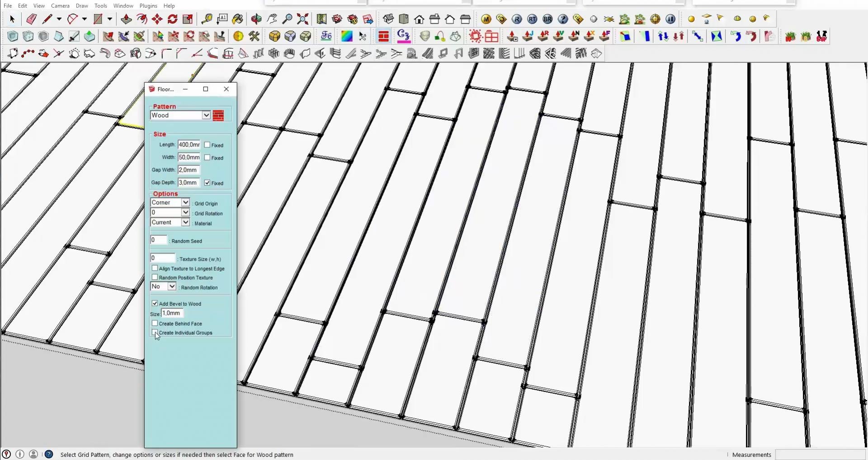This screenshot has height=460, width=868.
Task: Click the red brick pattern swatch beside Wood
Action: tap(219, 116)
